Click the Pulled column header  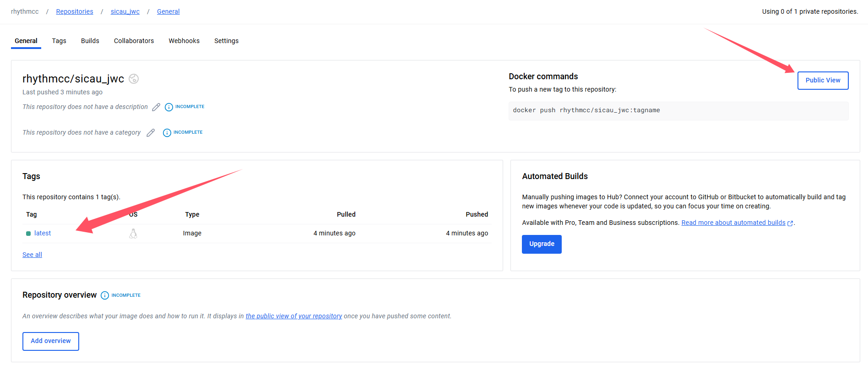click(346, 214)
